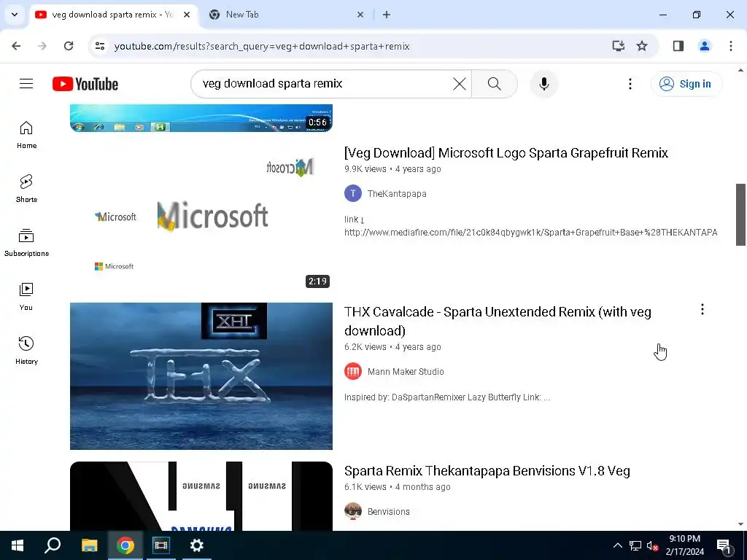This screenshot has width=747, height=560.
Task: Open a new browser tab
Action: [387, 15]
